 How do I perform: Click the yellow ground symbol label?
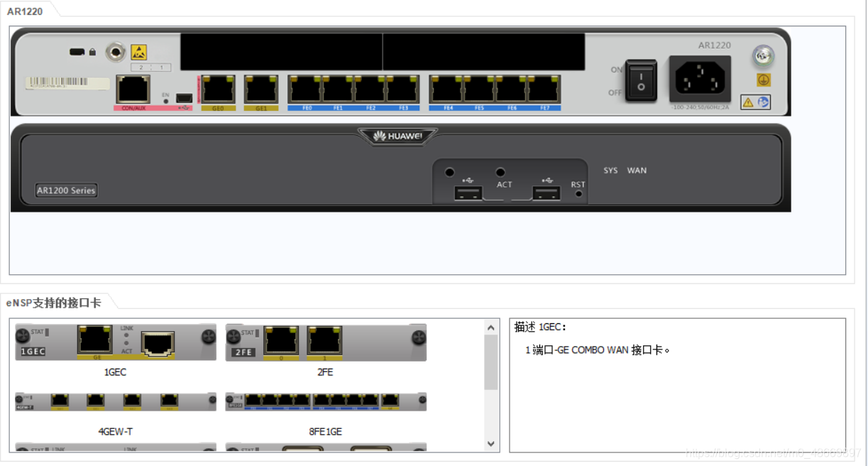click(x=764, y=80)
